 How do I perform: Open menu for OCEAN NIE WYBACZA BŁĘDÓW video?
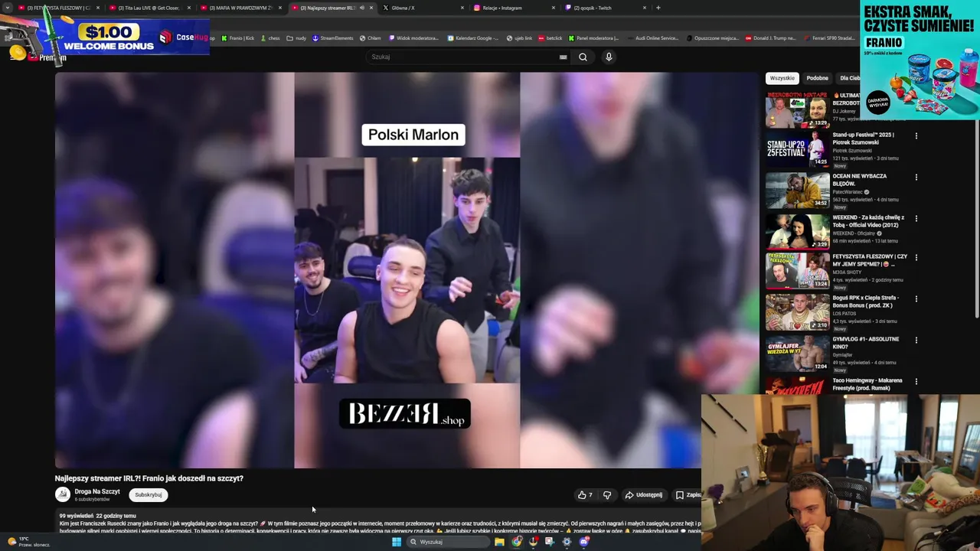pos(916,178)
